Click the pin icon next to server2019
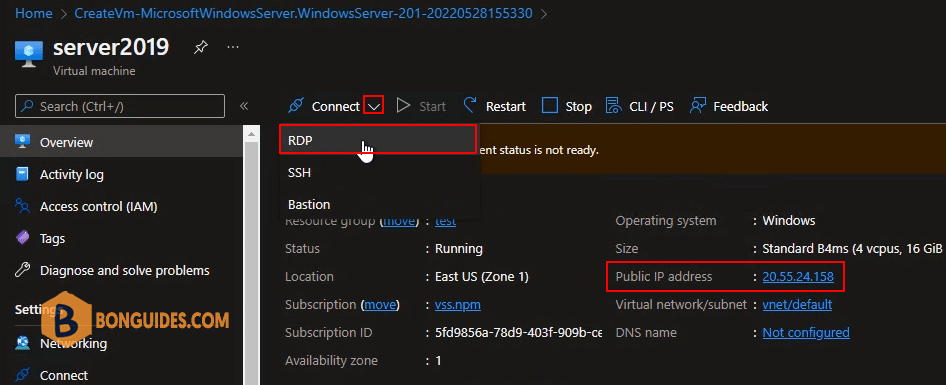Image resolution: width=946 pixels, height=385 pixels. point(200,48)
